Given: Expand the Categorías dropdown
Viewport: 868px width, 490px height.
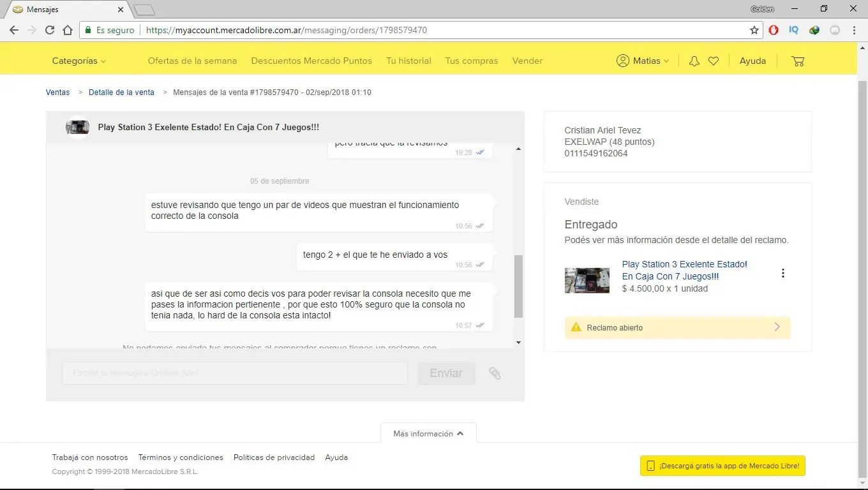Looking at the screenshot, I should click(x=79, y=61).
